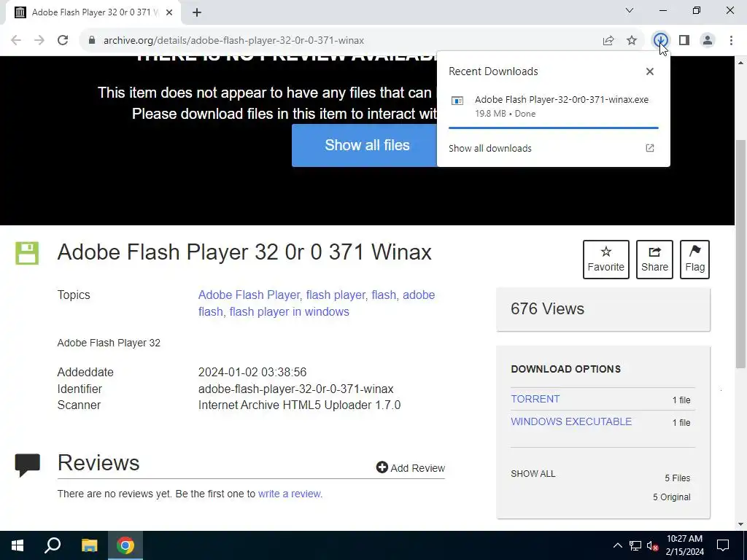Open flash player in windows topic
This screenshot has height=560, width=747.
pos(289,311)
